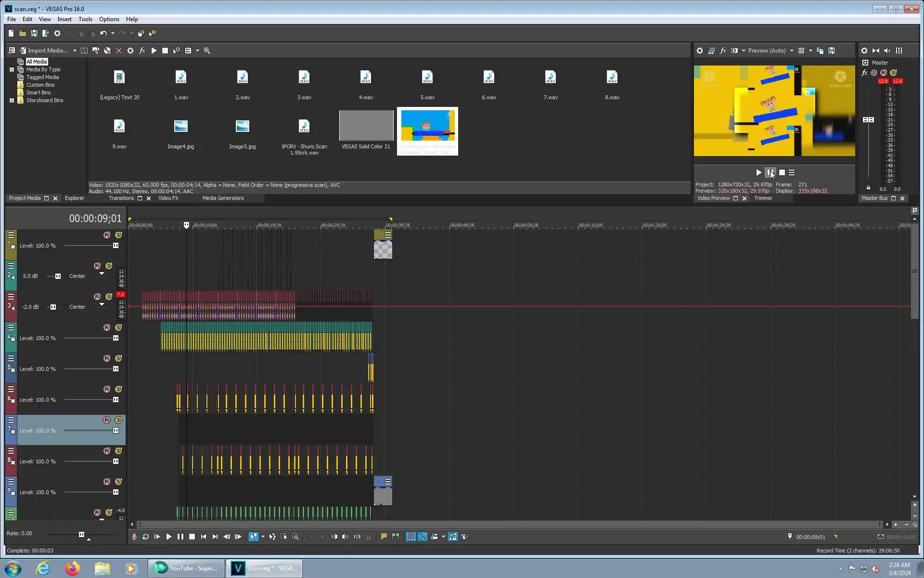Expand Media By Type tree node

coord(12,69)
